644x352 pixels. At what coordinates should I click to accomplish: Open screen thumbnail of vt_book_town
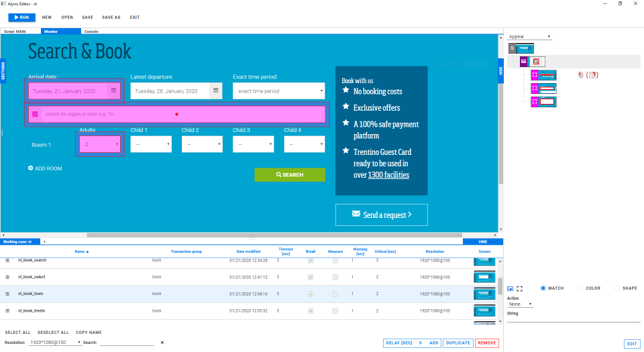pyautogui.click(x=484, y=294)
